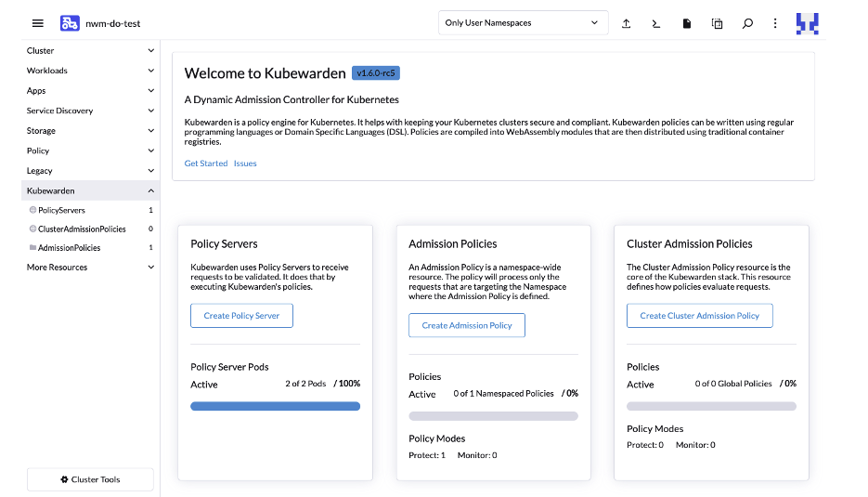868x497 pixels.
Task: Open the kubectl shell icon
Action: point(656,23)
